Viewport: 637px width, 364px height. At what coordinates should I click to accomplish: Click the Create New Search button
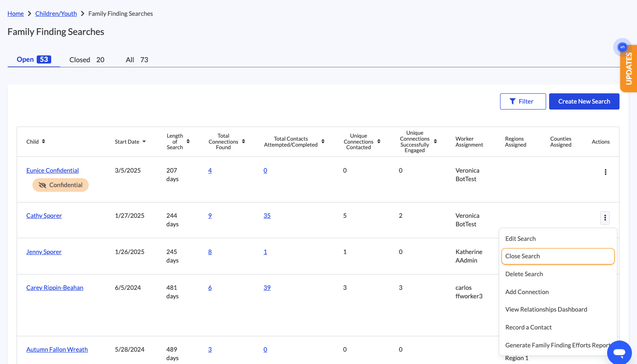click(x=584, y=101)
